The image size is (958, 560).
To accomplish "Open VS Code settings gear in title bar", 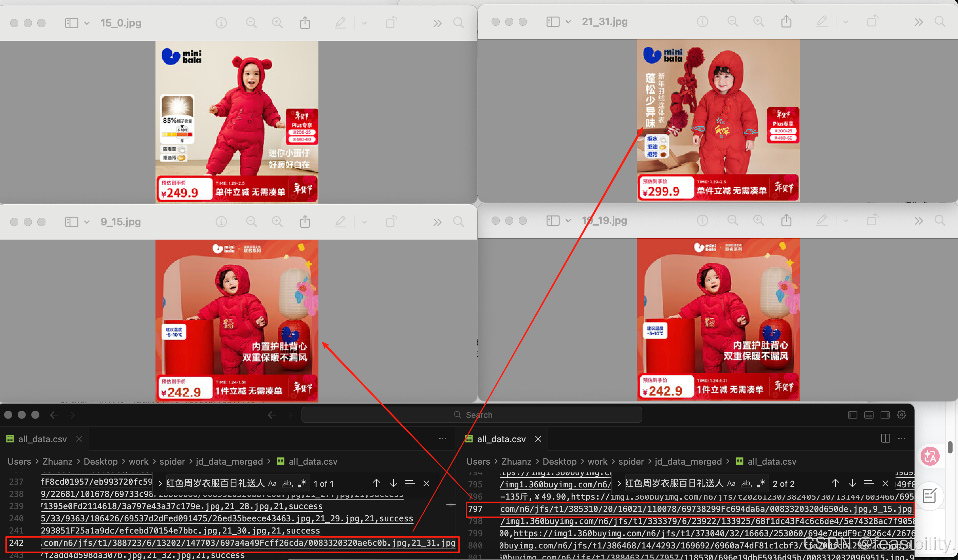I will [902, 415].
